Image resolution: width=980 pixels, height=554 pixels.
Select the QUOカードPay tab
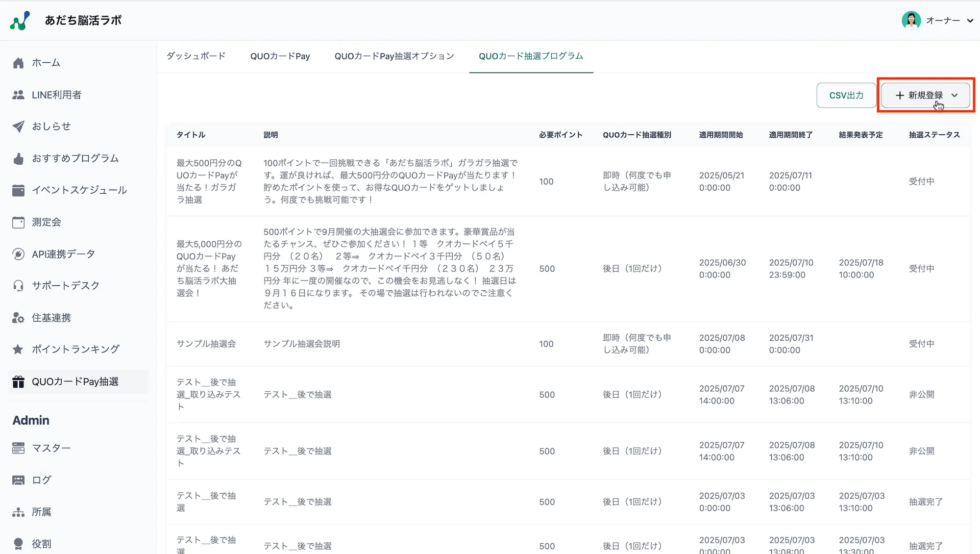click(x=280, y=56)
